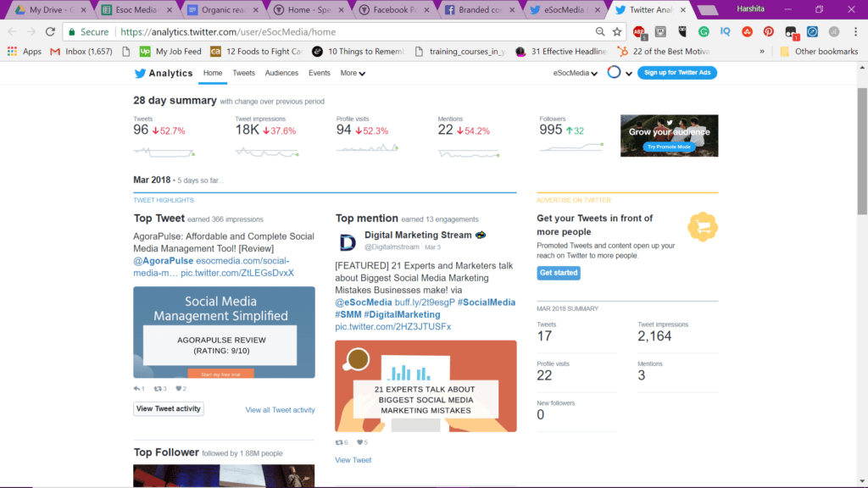
Task: Open the 21 Experts image thumbnail
Action: [x=426, y=385]
